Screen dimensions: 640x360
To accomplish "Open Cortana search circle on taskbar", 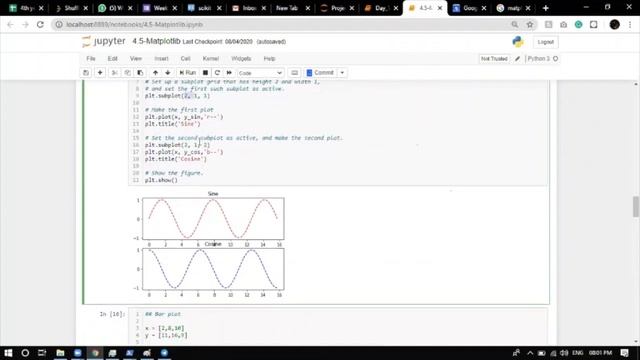I will (25, 353).
